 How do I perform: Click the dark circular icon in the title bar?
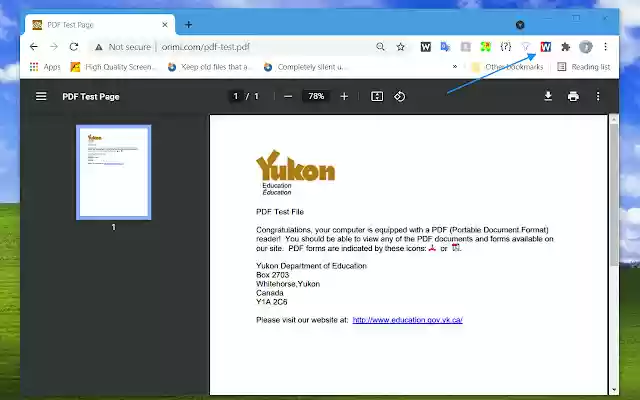[520, 25]
